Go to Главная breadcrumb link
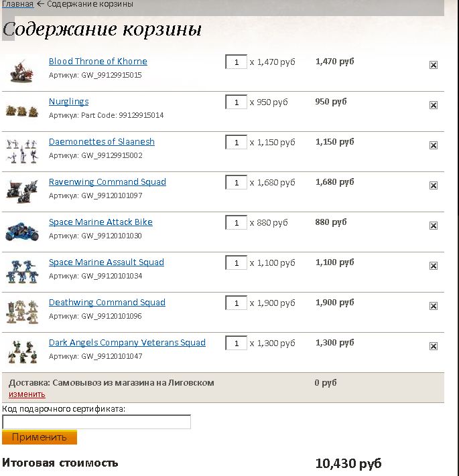This screenshot has height=476, width=459. [x=17, y=4]
